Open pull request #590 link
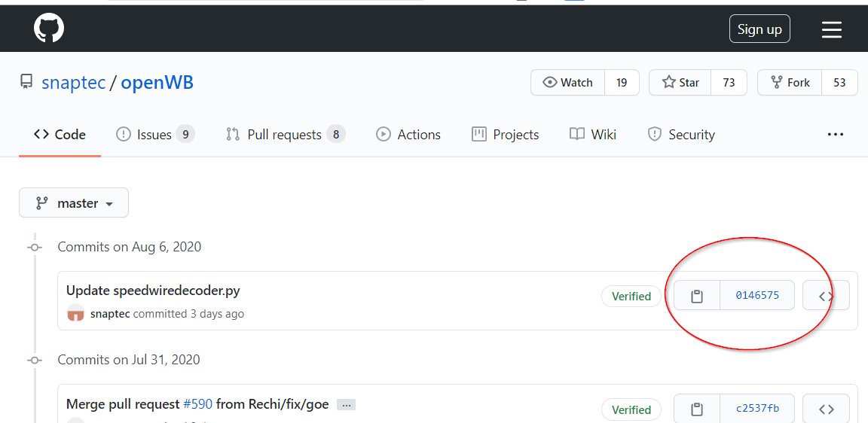Viewport: 868px width, 423px height. [x=198, y=404]
